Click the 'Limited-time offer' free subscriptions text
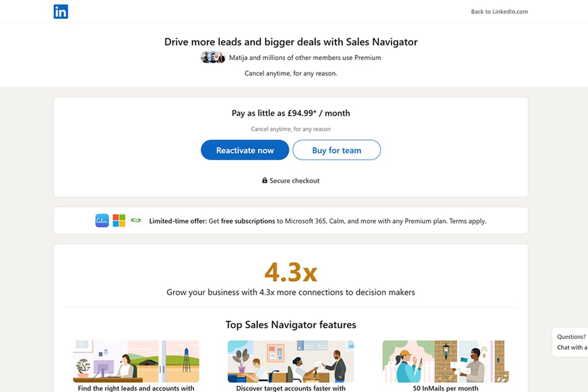The width and height of the screenshot is (588, 392). point(318,221)
